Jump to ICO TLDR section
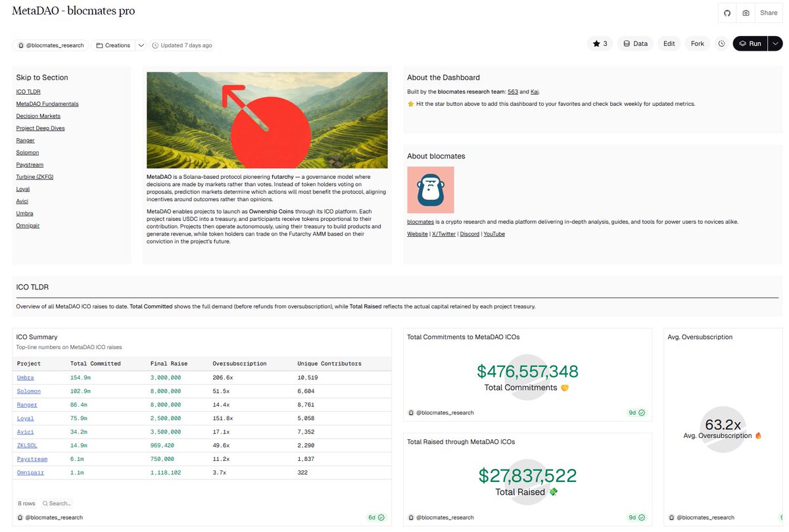789x532 pixels. pyautogui.click(x=28, y=91)
